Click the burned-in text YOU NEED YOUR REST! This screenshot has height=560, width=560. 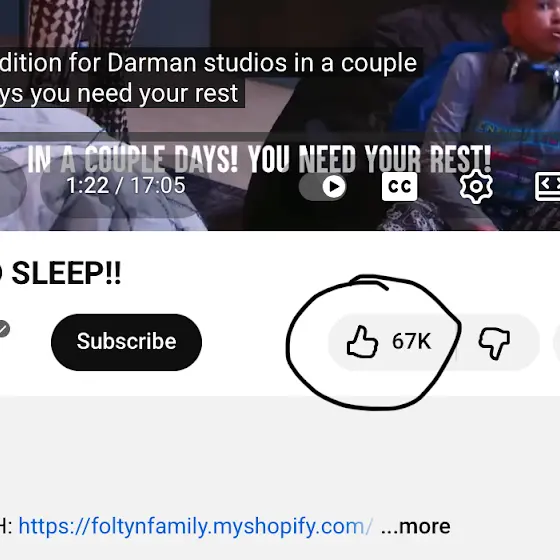coord(369,159)
